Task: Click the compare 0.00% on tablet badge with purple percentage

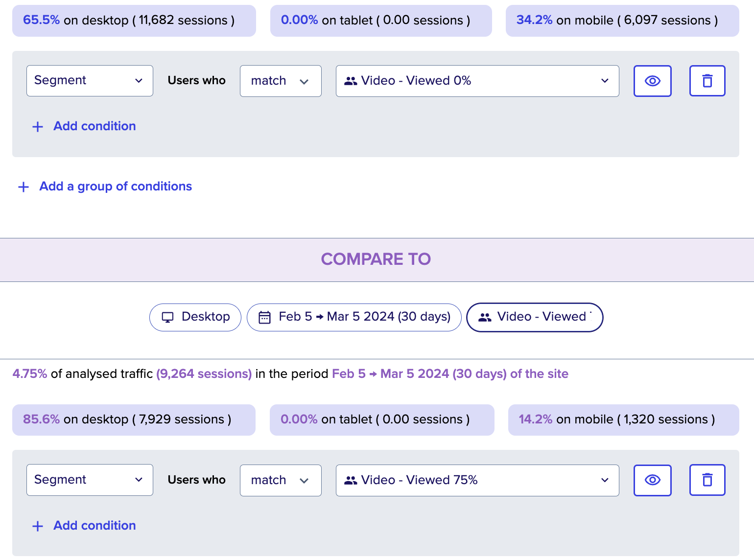Action: [x=382, y=420]
